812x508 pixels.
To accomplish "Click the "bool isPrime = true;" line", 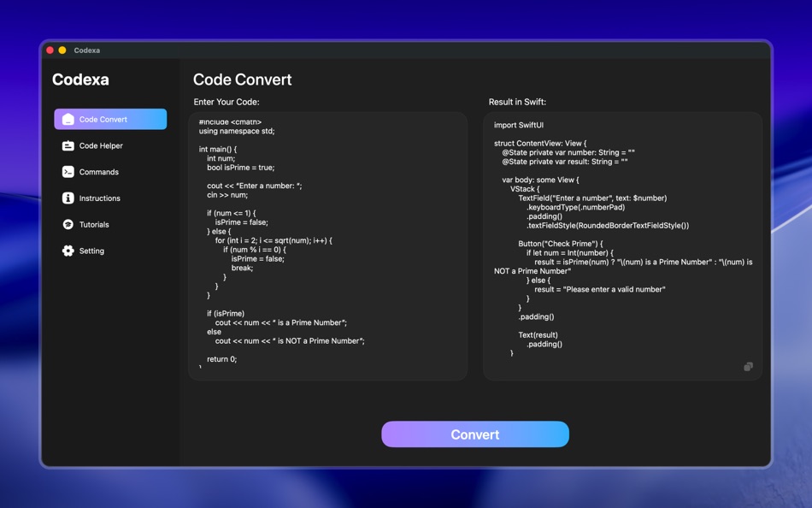I will tap(241, 168).
